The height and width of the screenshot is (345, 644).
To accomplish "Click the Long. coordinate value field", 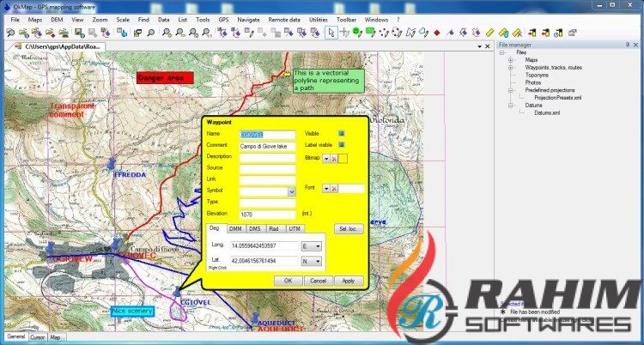I will coord(265,245).
